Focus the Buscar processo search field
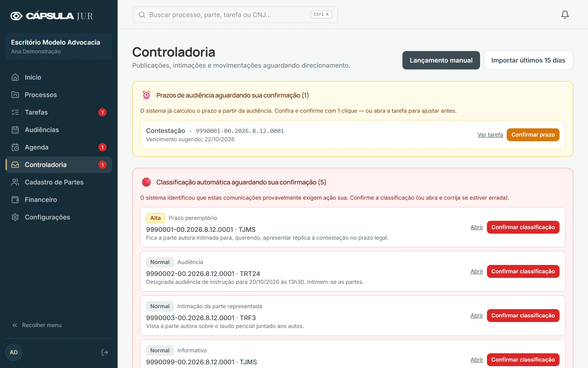The image size is (588, 368). click(x=235, y=14)
